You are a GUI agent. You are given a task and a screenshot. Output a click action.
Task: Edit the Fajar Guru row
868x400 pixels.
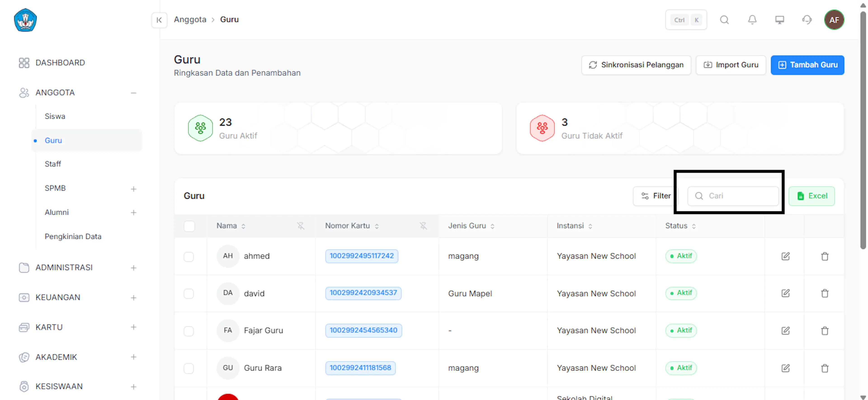pos(785,331)
